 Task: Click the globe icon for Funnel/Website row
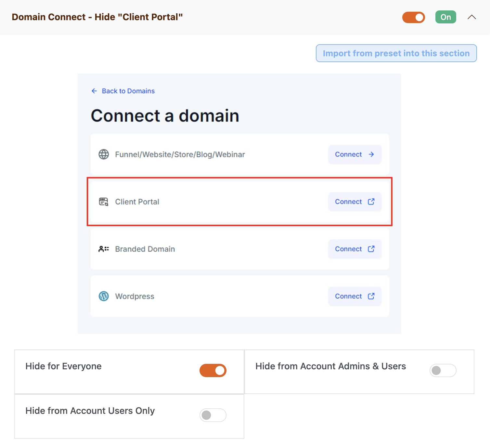104,154
